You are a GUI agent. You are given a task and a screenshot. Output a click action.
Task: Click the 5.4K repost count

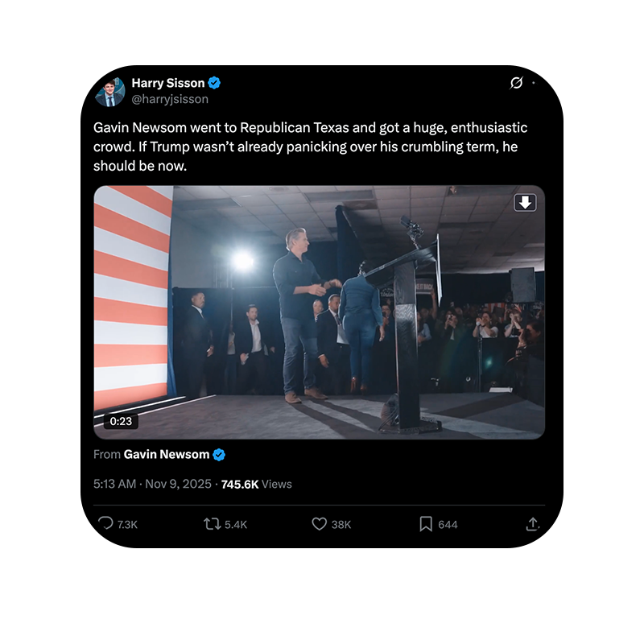pyautogui.click(x=236, y=525)
